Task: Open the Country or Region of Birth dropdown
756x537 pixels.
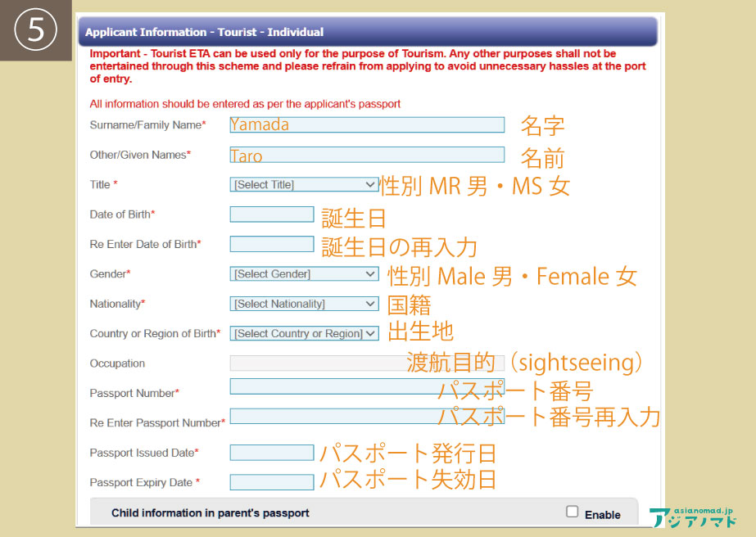Action: coord(304,333)
